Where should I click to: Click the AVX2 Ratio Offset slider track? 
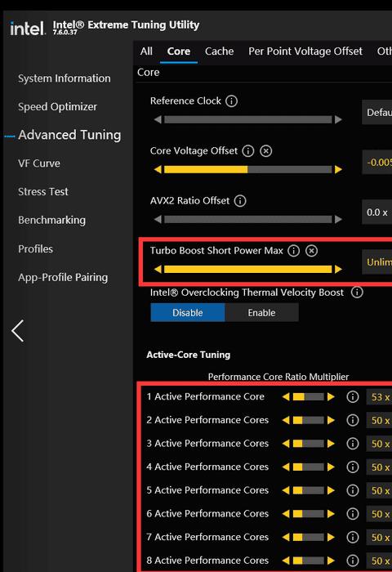pyautogui.click(x=248, y=219)
